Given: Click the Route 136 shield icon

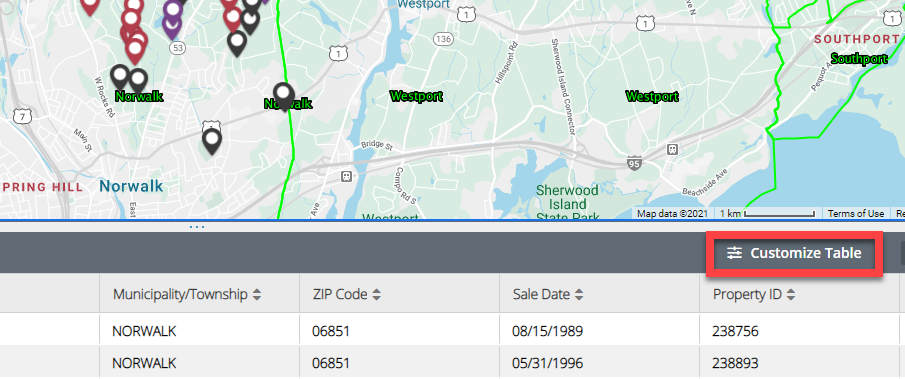Looking at the screenshot, I should click(443, 39).
